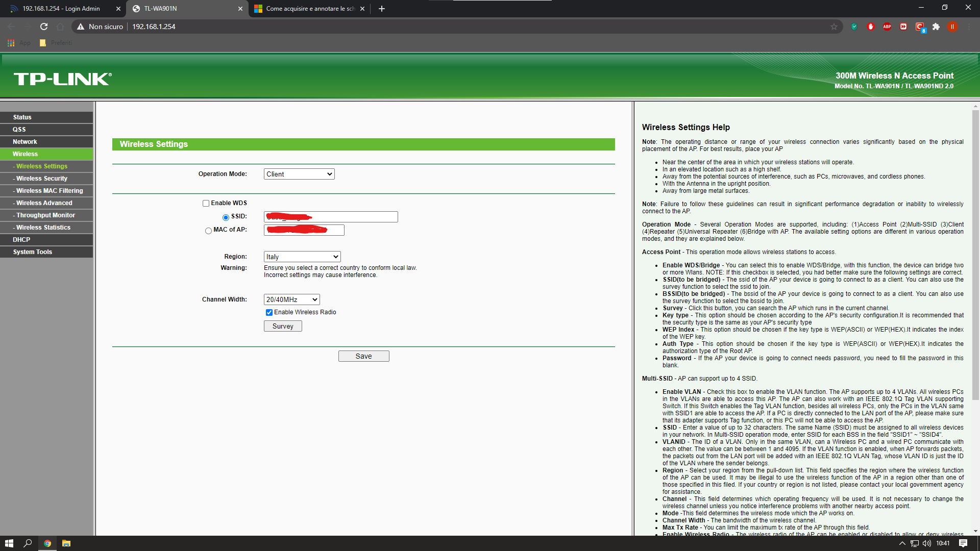Open File Explorer from the taskbar
Viewport: 980px width, 551px height.
[66, 543]
